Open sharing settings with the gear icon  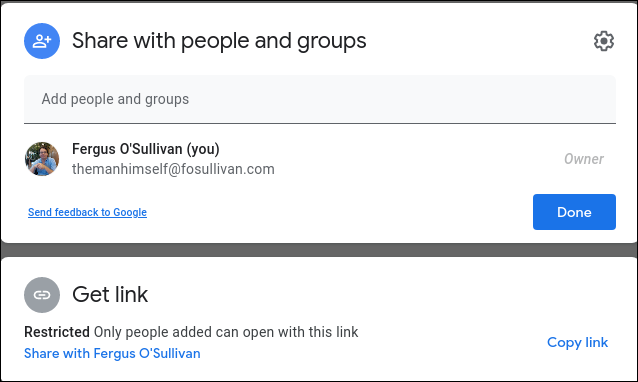click(x=604, y=41)
